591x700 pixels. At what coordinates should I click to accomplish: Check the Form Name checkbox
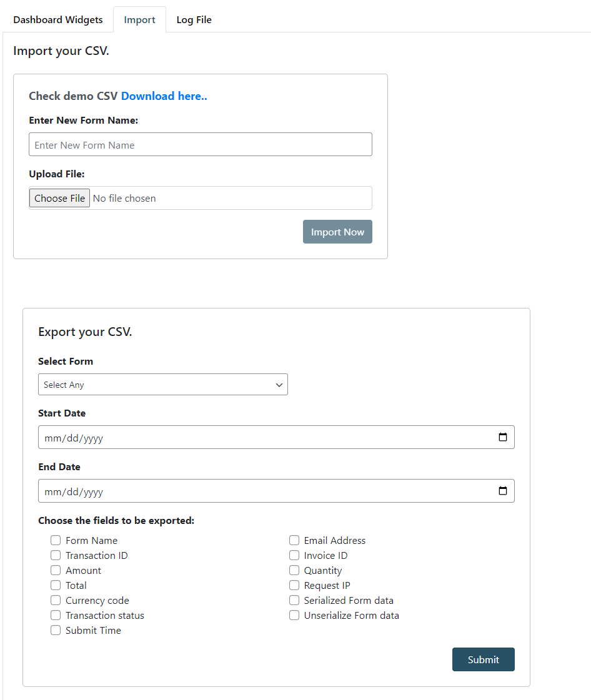click(x=56, y=541)
